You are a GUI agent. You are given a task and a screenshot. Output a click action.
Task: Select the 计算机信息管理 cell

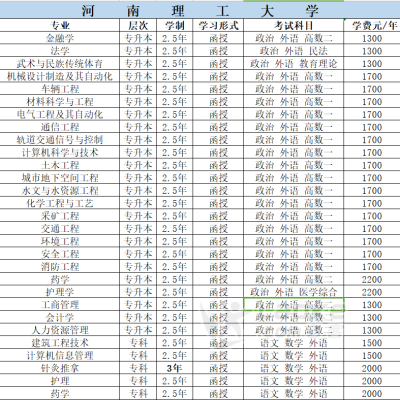[x=60, y=355]
